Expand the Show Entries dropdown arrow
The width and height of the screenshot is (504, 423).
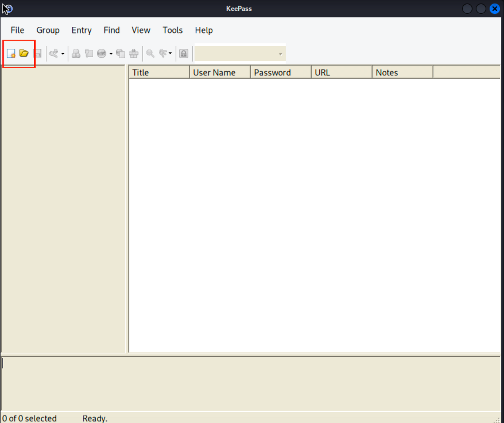170,54
